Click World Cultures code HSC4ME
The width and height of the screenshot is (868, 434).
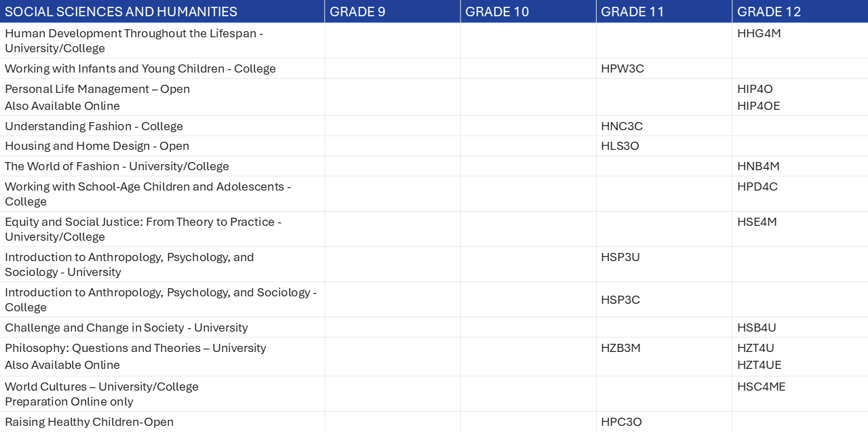click(762, 387)
